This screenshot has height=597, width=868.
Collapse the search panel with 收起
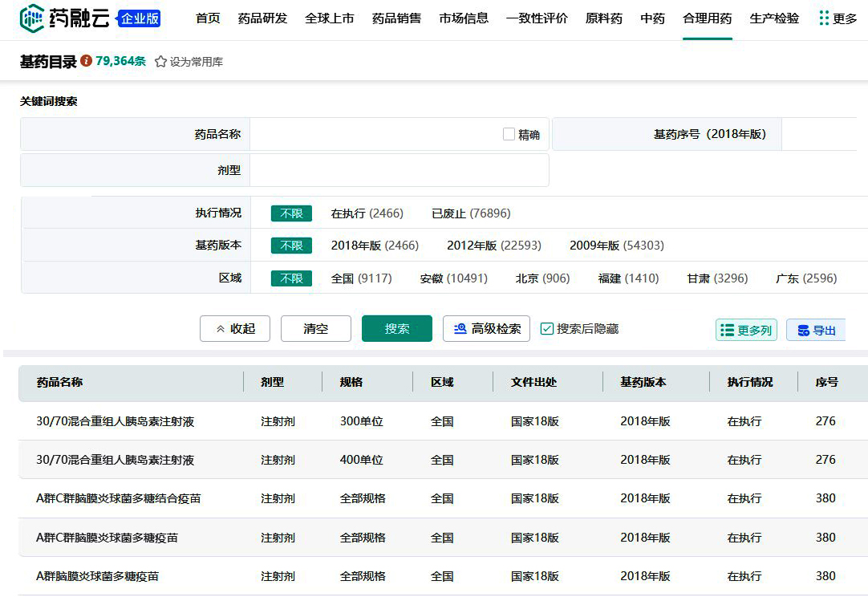(x=234, y=328)
